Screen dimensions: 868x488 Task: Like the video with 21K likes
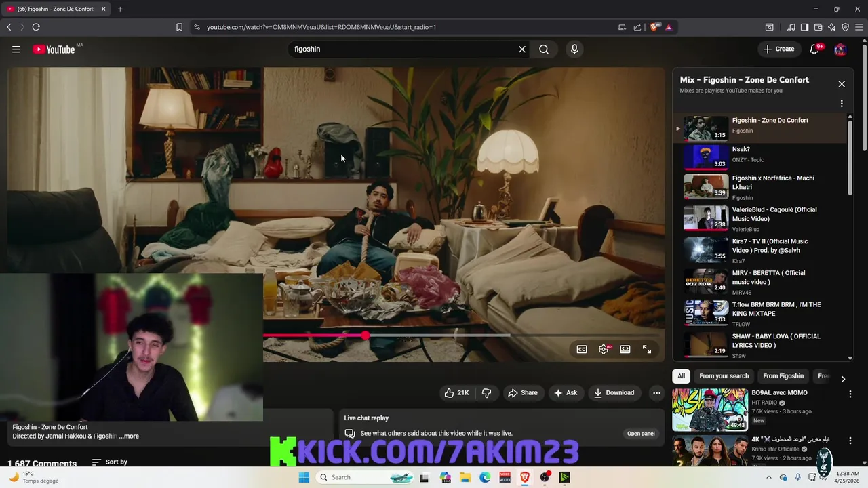(456, 392)
